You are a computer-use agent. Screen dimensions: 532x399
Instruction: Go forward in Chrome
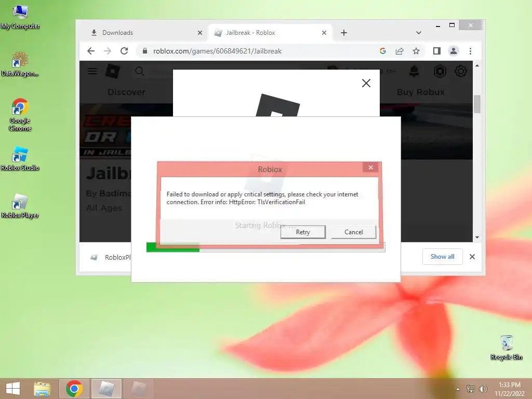108,51
